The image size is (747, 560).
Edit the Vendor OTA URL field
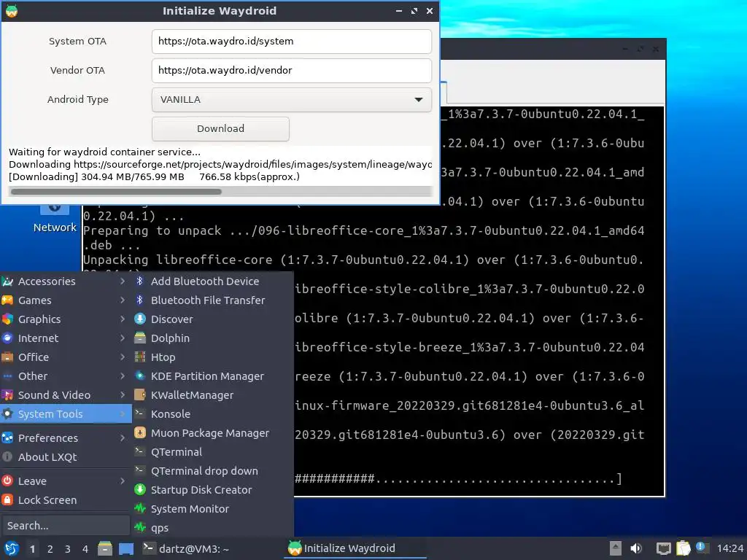coord(292,71)
